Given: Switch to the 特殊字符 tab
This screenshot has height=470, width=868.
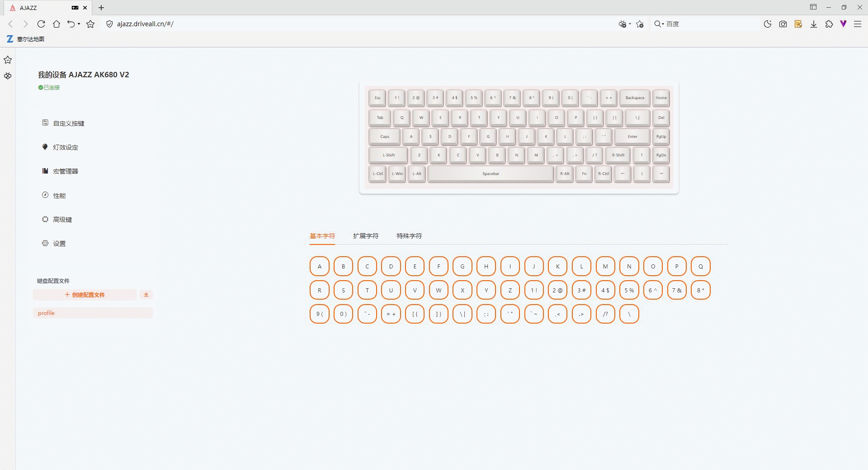Looking at the screenshot, I should pyautogui.click(x=409, y=236).
